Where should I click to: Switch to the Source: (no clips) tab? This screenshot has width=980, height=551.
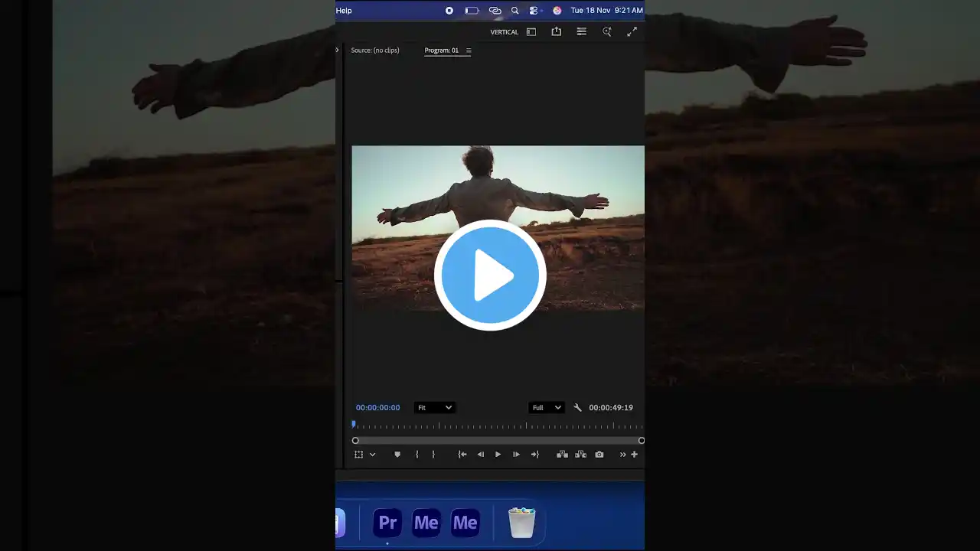375,51
